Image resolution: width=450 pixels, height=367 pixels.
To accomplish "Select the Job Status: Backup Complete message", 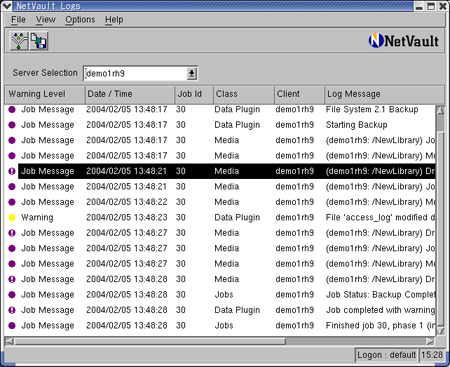I will click(380, 295).
